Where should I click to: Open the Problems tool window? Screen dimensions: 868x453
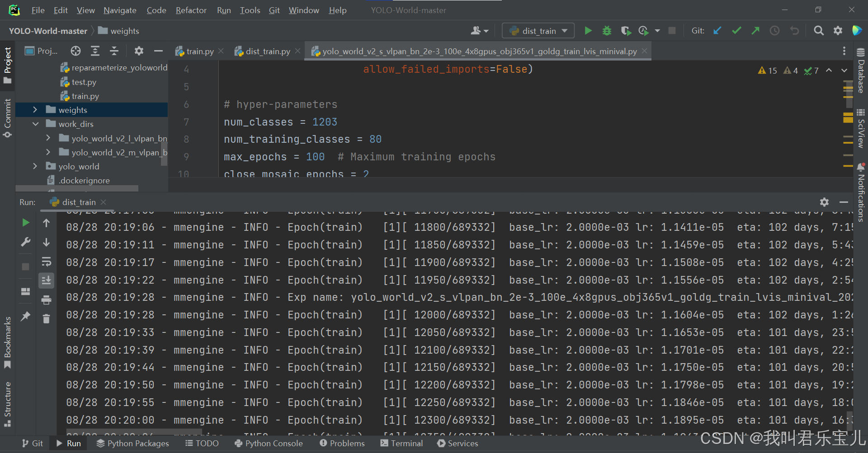(342, 444)
